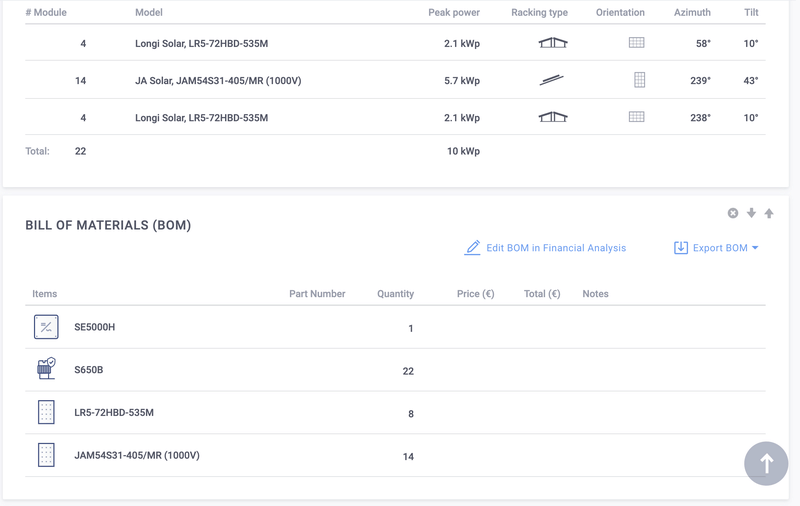Viewport: 800px width, 506px height.
Task: Click the Price (€) column header
Action: (x=475, y=294)
